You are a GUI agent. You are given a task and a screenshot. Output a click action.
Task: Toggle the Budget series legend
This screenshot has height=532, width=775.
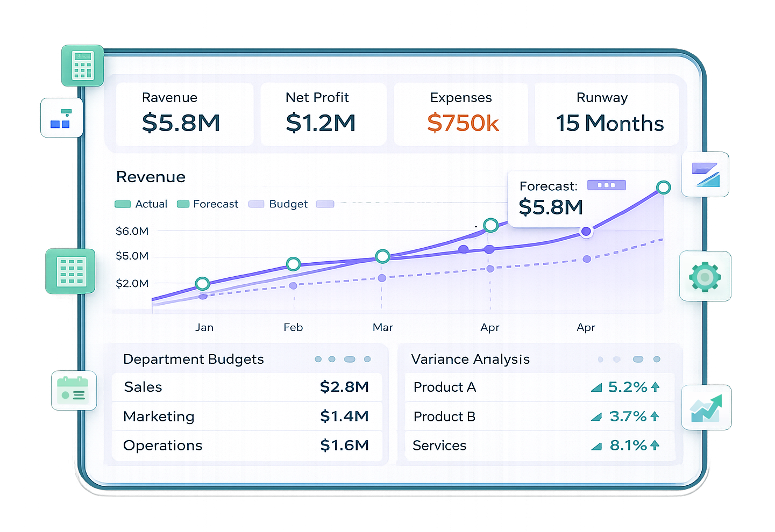click(278, 204)
